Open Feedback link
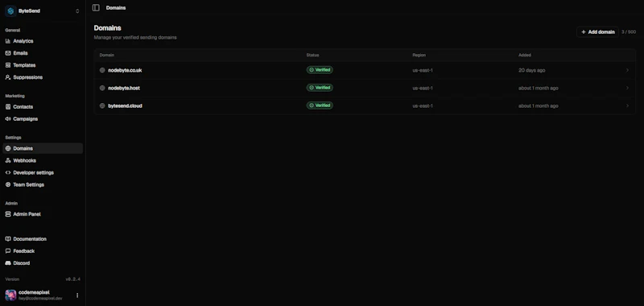Image resolution: width=644 pixels, height=306 pixels. (x=43, y=251)
